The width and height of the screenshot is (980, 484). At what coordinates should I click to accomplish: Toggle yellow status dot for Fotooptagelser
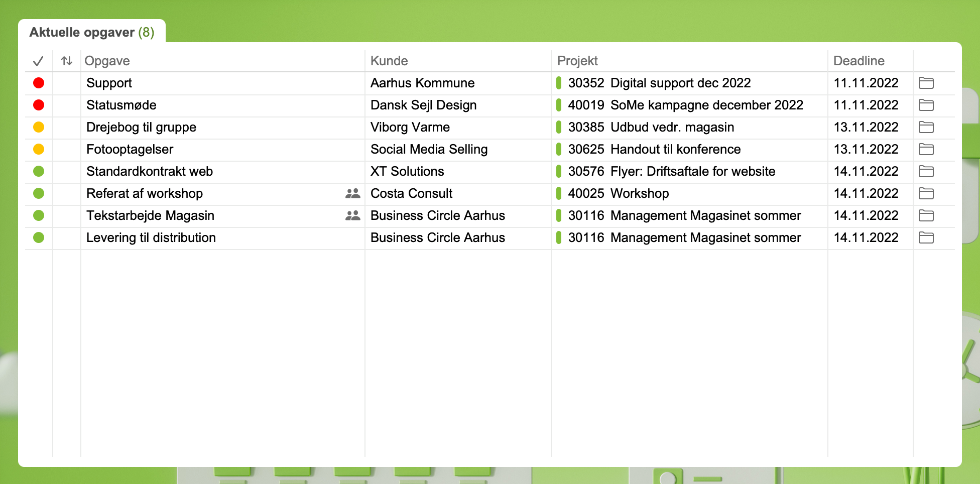coord(39,150)
